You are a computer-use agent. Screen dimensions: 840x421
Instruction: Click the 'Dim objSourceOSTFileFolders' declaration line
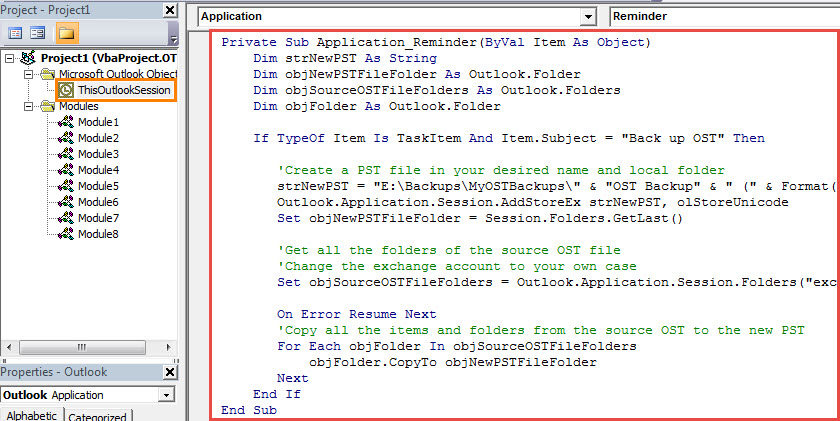point(437,91)
